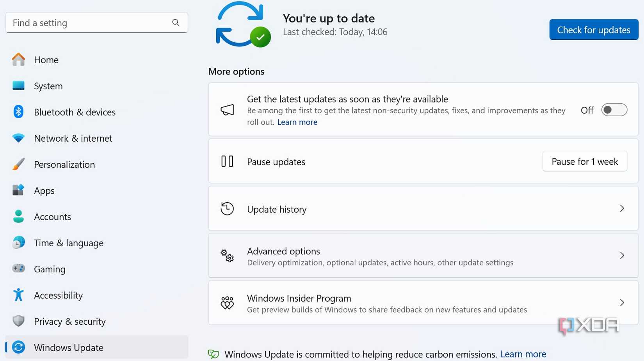The image size is (644, 361).
Task: Click Delivery optimization description text
Action: tap(380, 263)
